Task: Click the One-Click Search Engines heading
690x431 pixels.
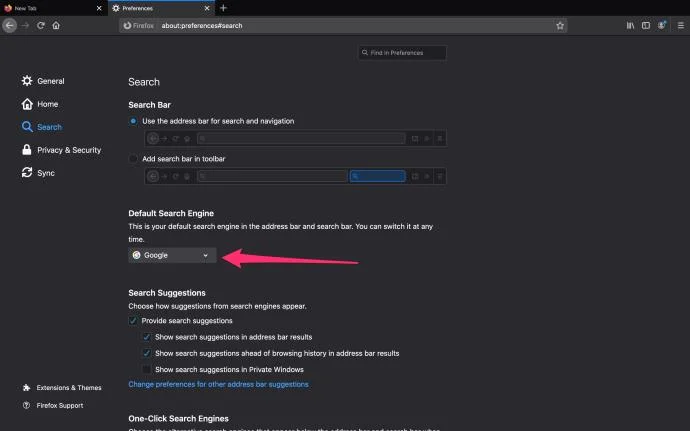Action: point(178,419)
